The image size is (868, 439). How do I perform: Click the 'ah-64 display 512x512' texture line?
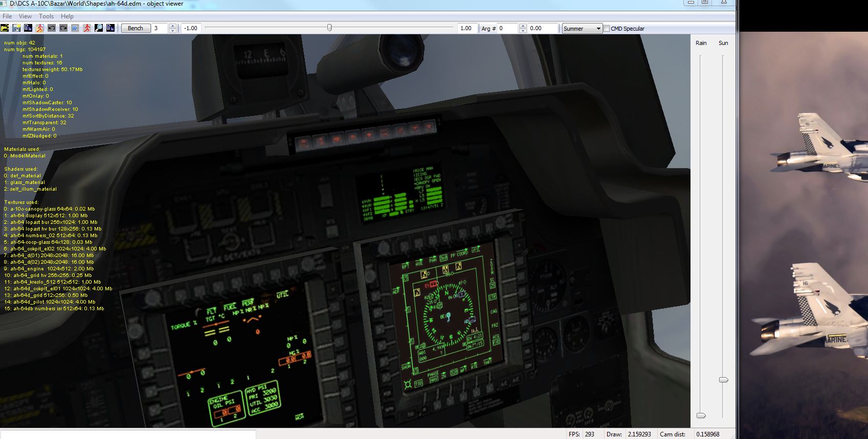tap(46, 216)
